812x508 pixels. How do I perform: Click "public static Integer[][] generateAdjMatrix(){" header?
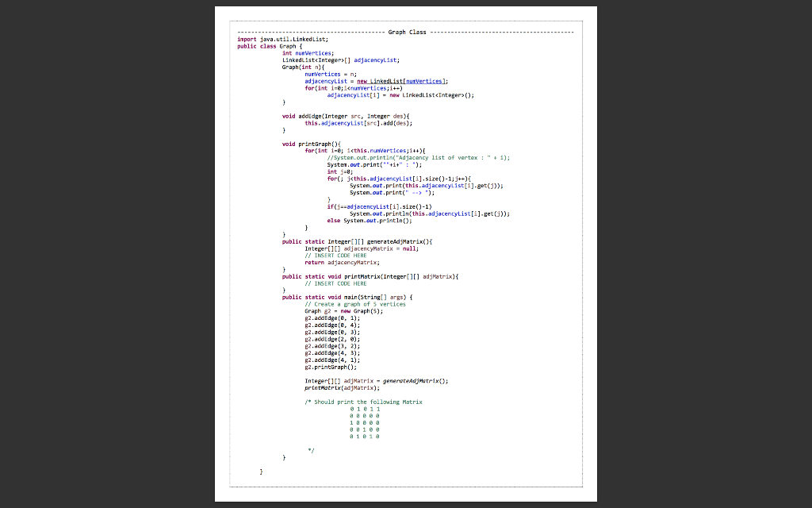pos(357,241)
